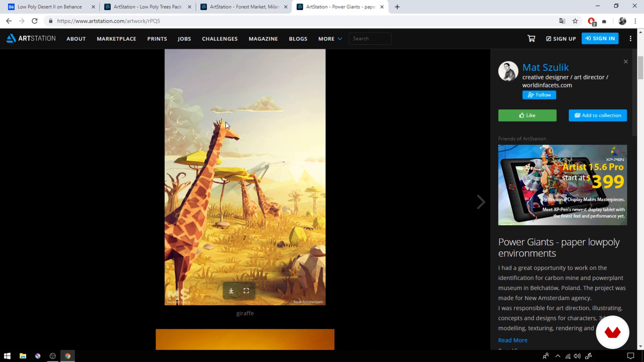Like this artwork

click(x=527, y=115)
